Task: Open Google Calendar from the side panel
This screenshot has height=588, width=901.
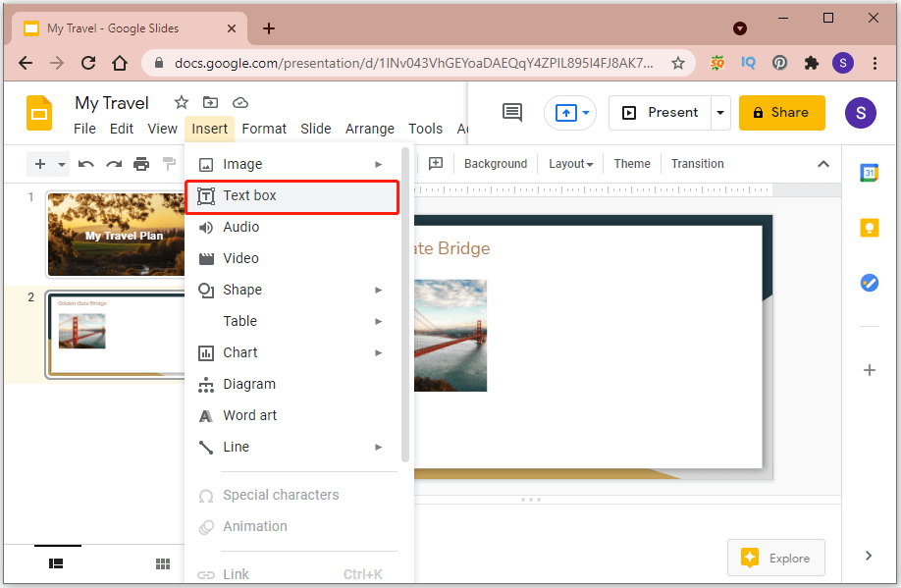Action: [869, 172]
